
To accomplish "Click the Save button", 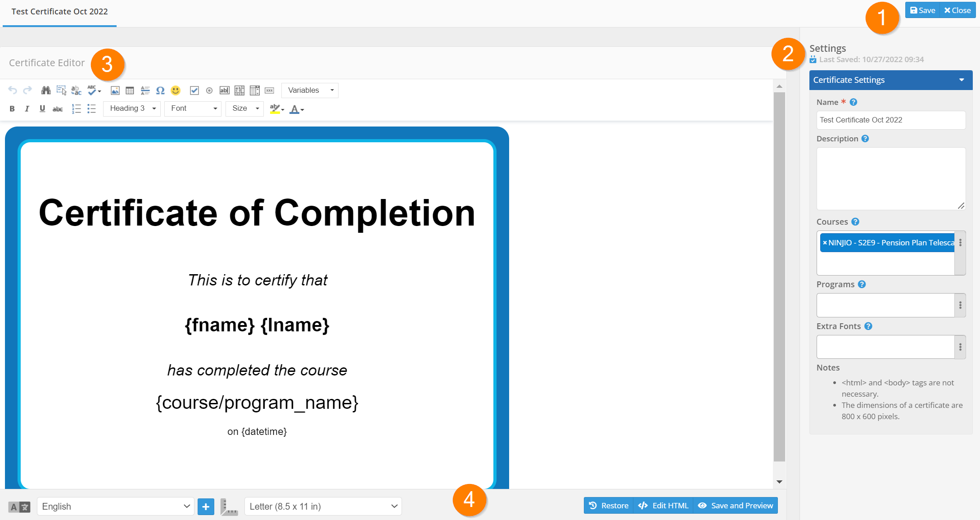I will [923, 10].
